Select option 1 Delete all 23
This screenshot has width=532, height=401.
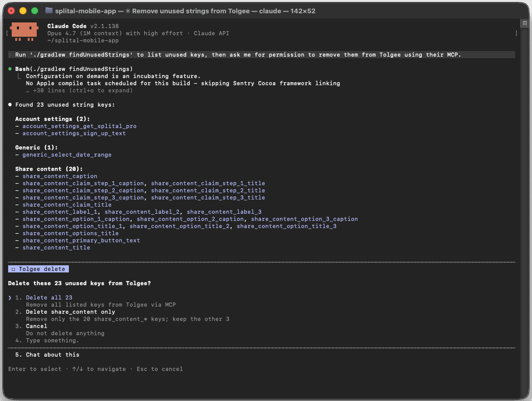(49, 297)
